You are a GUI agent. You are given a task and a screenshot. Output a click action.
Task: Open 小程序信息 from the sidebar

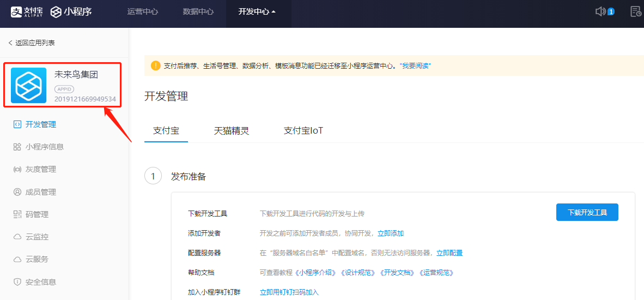tap(44, 147)
